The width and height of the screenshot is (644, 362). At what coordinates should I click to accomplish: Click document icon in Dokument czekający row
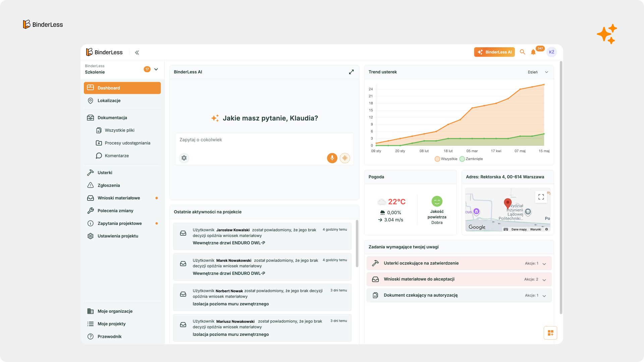[x=375, y=295]
